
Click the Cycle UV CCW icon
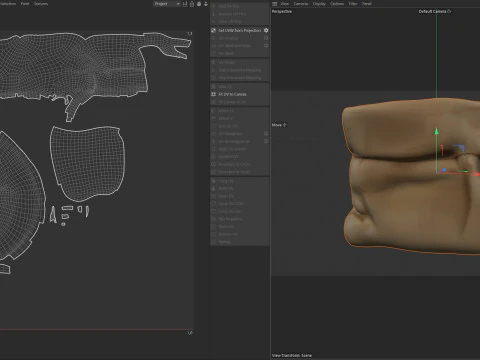tap(214, 204)
